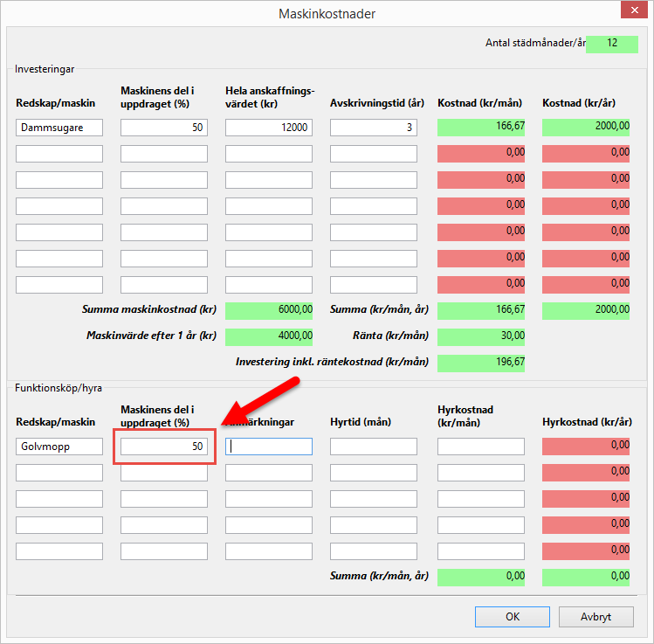Click Dammsugare's Kostnad (kr/år) value 2000,00
Image resolution: width=654 pixels, height=644 pixels.
pos(585,128)
